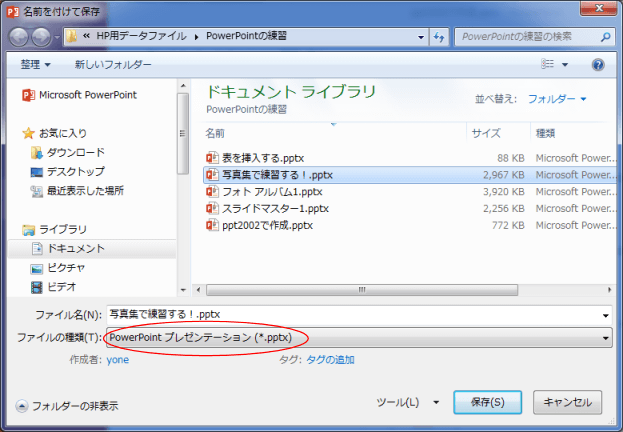Sort by 名前 column header

point(215,133)
